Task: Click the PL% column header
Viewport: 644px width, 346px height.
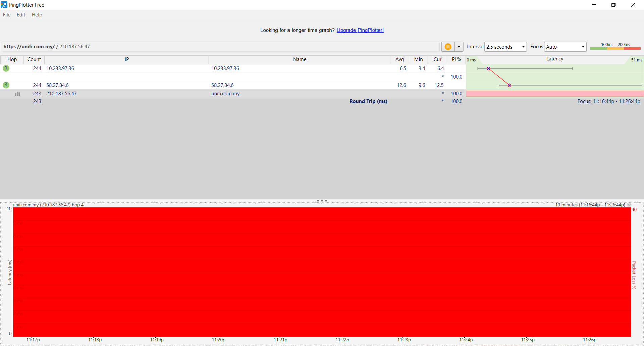Action: coord(456,59)
